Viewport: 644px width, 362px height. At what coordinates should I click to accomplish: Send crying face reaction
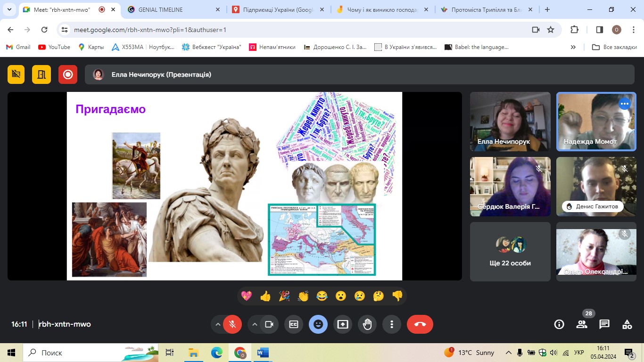point(360,296)
